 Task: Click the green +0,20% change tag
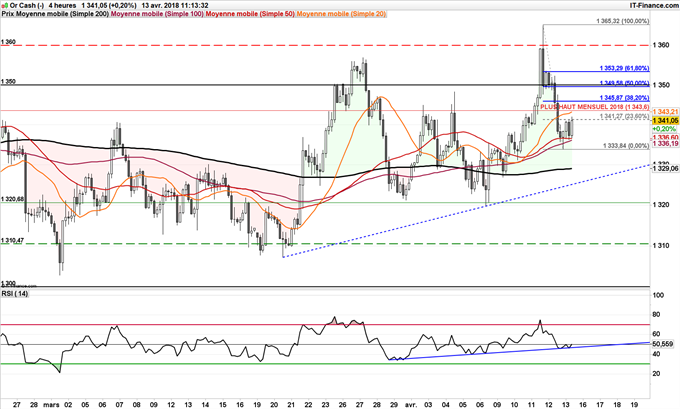(x=664, y=129)
